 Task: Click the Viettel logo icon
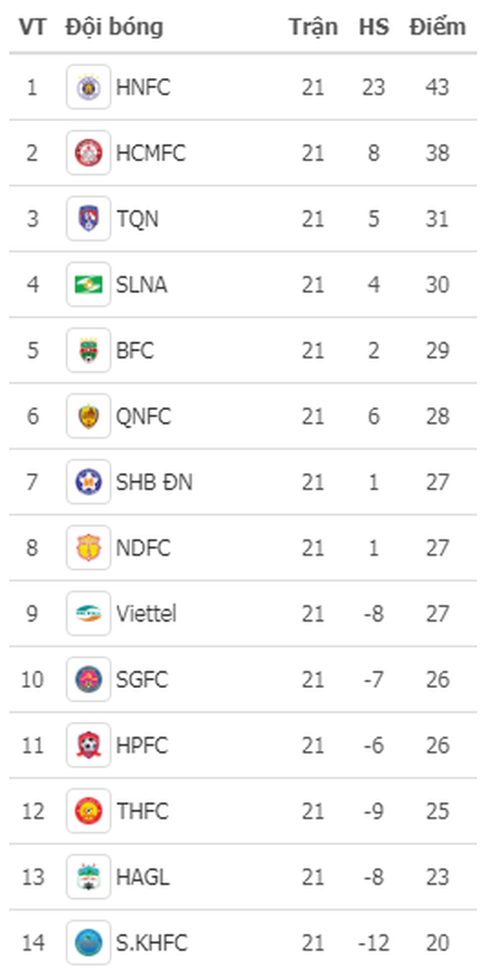pos(88,613)
